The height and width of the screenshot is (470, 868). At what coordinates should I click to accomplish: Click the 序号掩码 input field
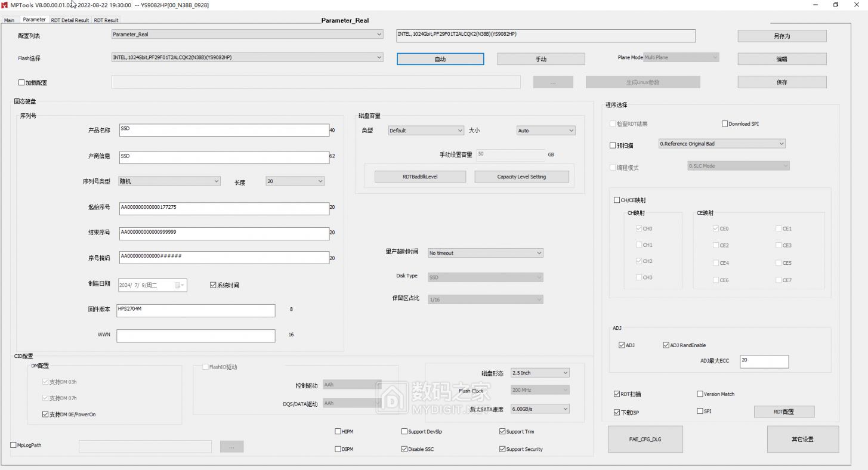tap(224, 258)
